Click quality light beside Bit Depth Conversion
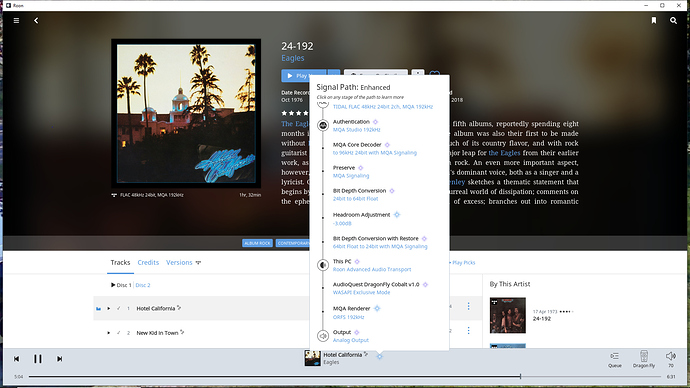The image size is (690, 388). click(x=392, y=191)
